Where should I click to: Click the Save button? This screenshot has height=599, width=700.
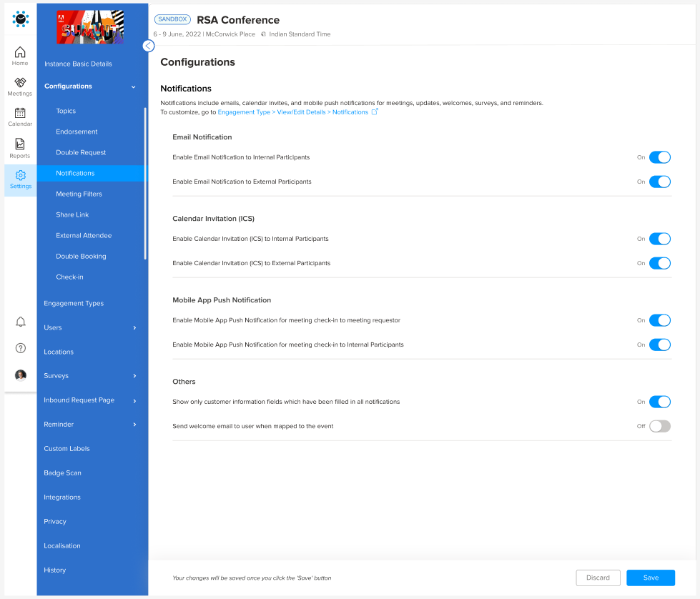651,578
